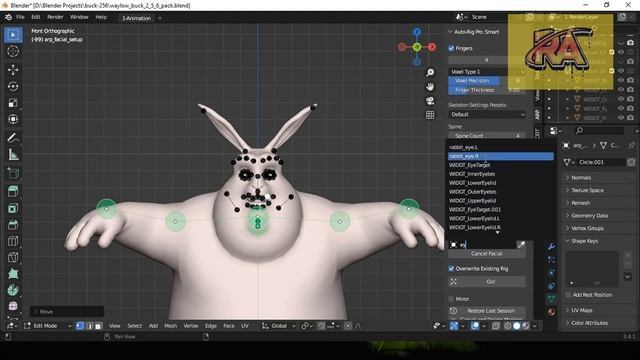Open the Edit menu
This screenshot has height=360, width=640.
point(36,17)
